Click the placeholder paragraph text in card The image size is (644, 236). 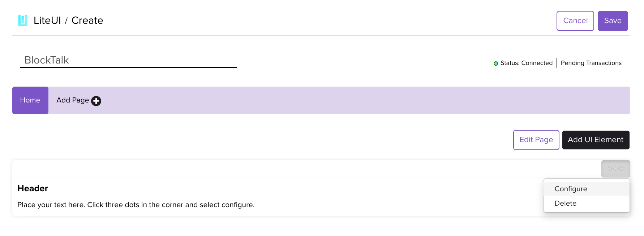point(136,205)
